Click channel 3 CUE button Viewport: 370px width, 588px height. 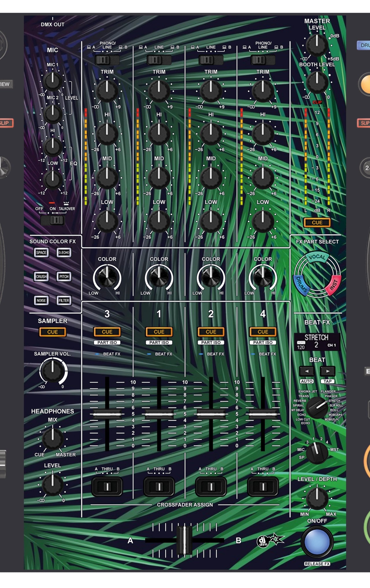107,332
